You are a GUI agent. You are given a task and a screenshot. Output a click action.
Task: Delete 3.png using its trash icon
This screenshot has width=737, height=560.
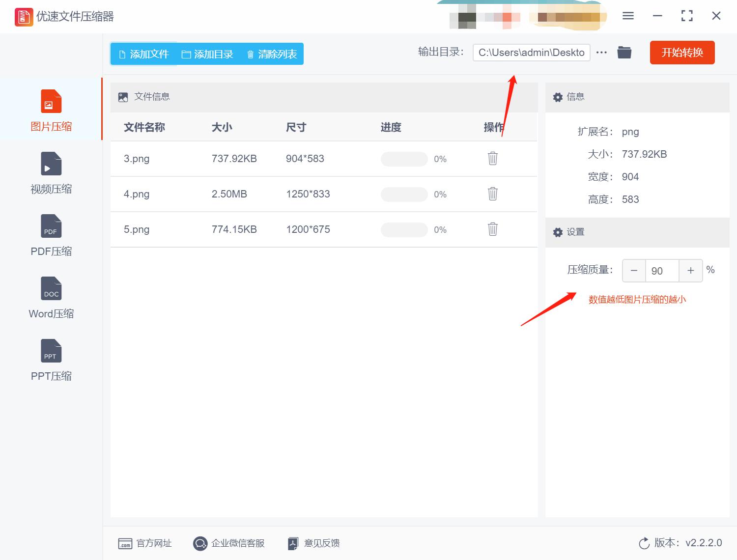tap(492, 159)
